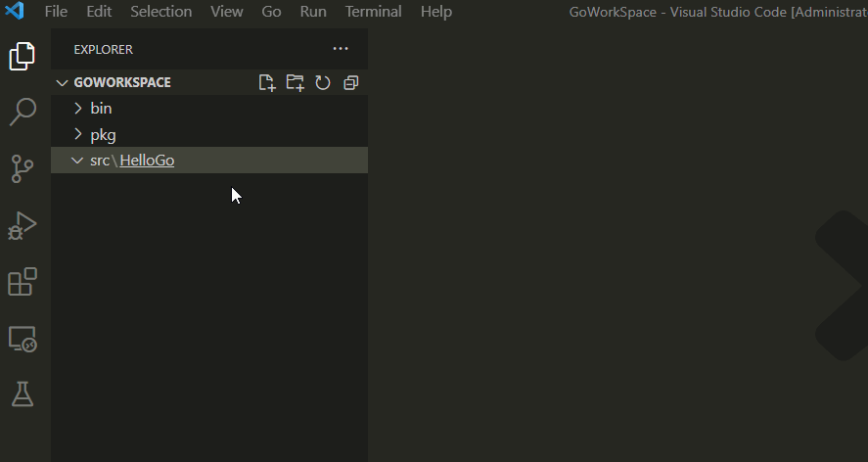Open the Extensions view

(23, 282)
